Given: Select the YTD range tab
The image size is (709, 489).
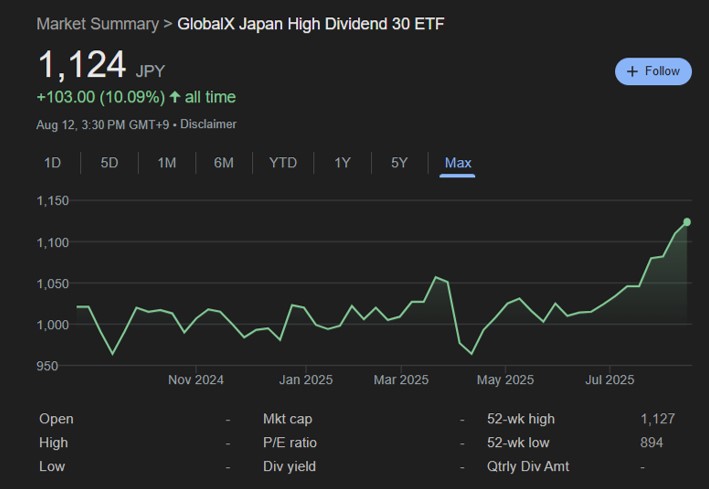Looking at the screenshot, I should point(283,163).
